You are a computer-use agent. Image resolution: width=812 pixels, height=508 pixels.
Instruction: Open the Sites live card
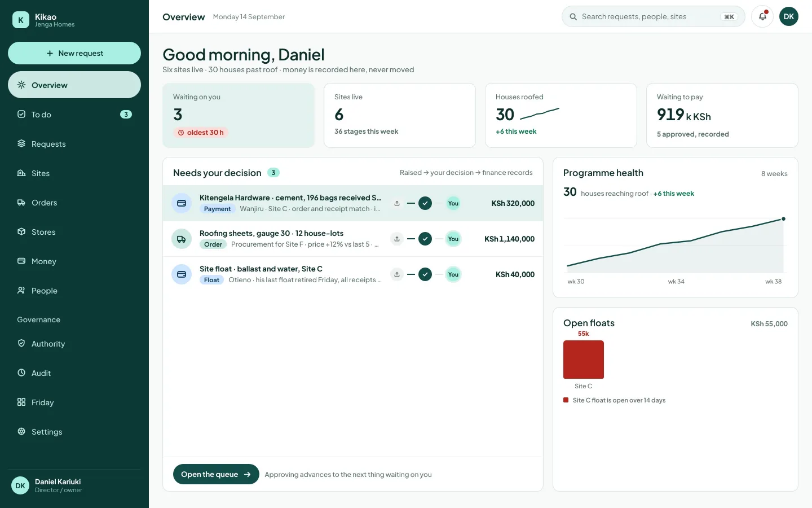(400, 115)
